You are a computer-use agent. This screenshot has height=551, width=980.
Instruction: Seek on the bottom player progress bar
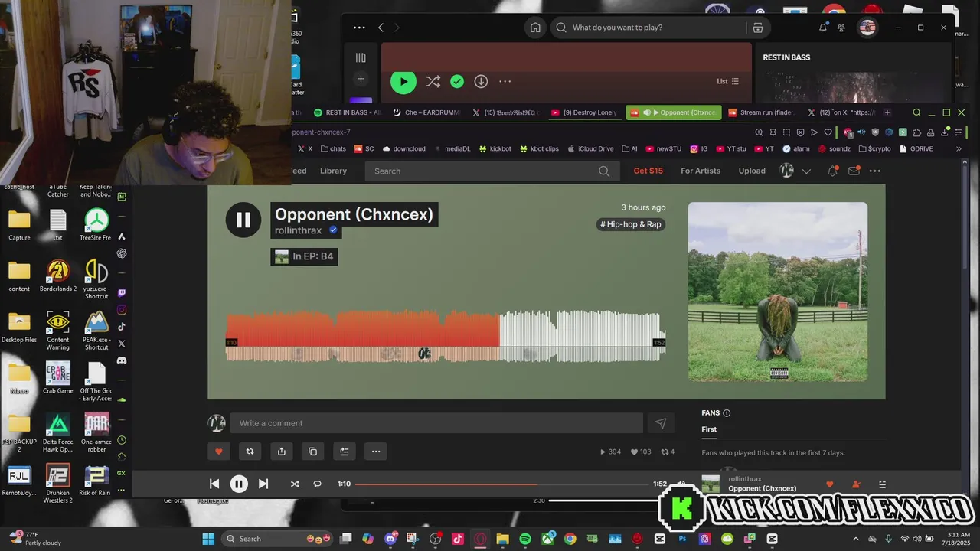pyautogui.click(x=501, y=484)
